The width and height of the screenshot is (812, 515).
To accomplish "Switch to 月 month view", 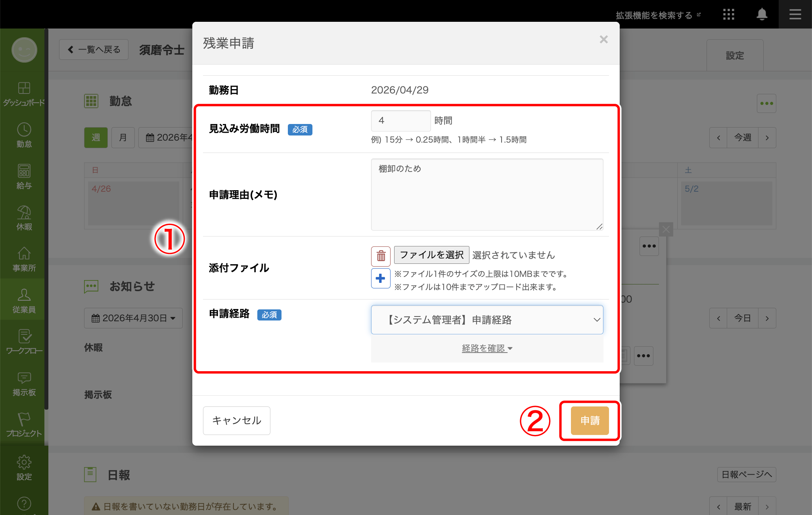I will point(123,138).
